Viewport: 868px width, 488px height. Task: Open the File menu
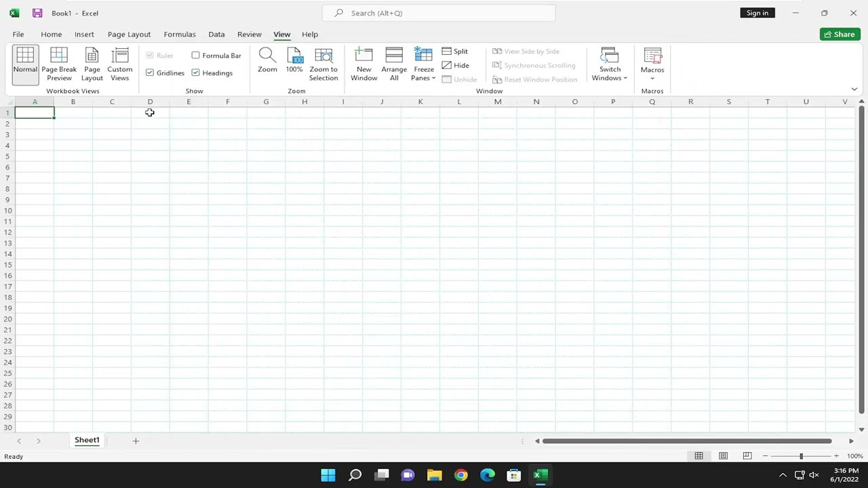pyautogui.click(x=18, y=34)
